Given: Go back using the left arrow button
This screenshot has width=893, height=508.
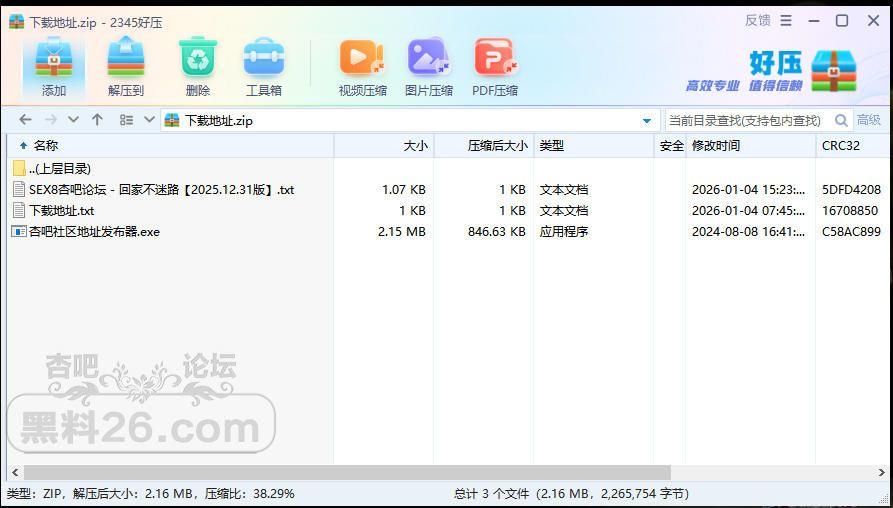Looking at the screenshot, I should 25,120.
